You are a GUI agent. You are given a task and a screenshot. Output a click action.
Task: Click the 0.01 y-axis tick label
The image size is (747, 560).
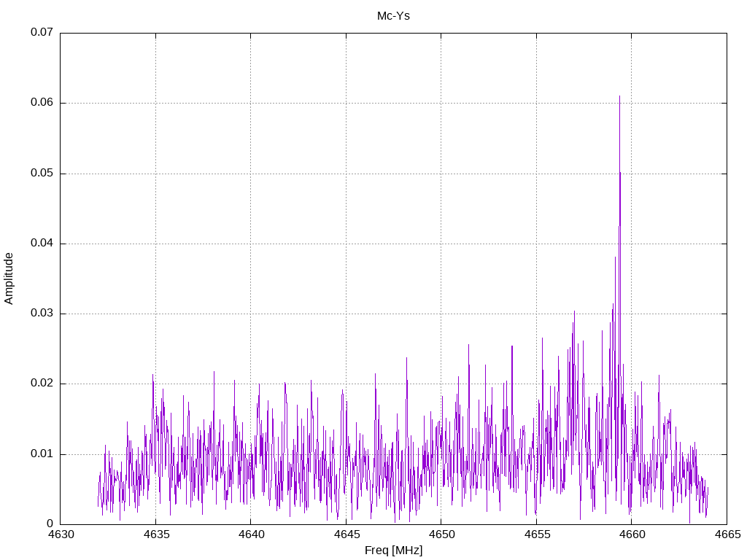[42, 454]
